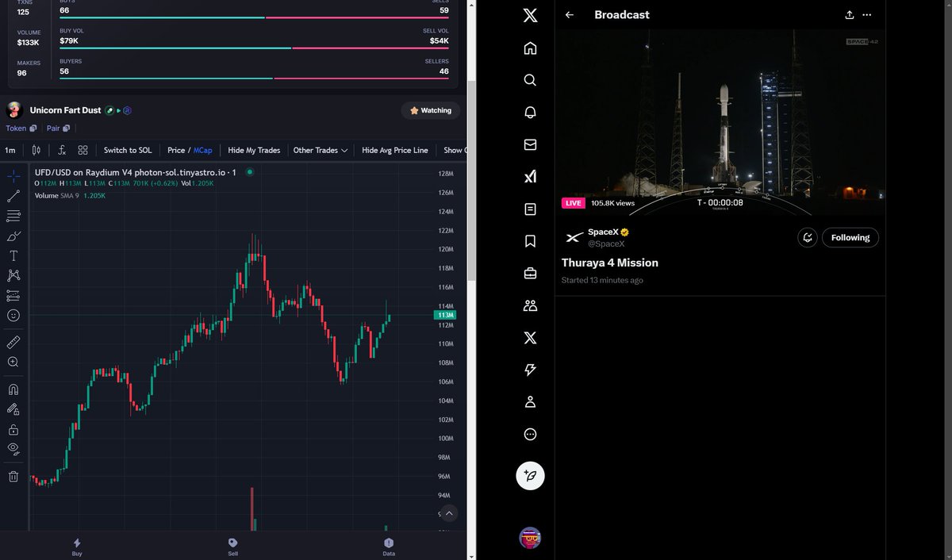Image resolution: width=952 pixels, height=560 pixels.
Task: Toggle Hide Avg Price Line
Action: [396, 149]
